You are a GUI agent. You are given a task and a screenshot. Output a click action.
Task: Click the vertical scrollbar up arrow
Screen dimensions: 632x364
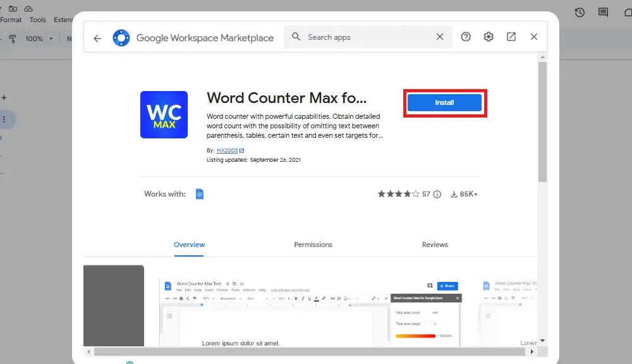coord(542,57)
